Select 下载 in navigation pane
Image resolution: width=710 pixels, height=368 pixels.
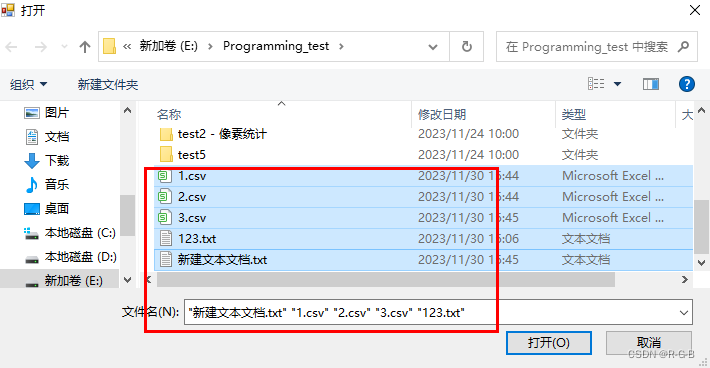[57, 161]
